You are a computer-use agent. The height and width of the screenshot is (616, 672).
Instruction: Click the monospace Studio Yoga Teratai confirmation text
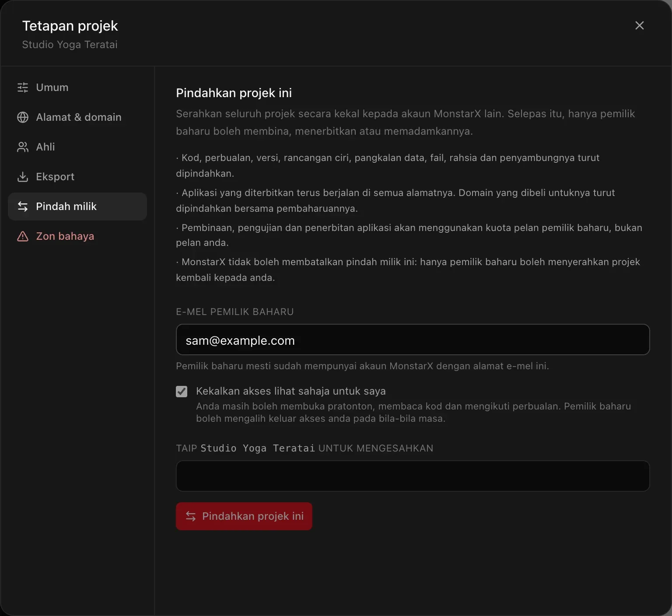point(258,448)
